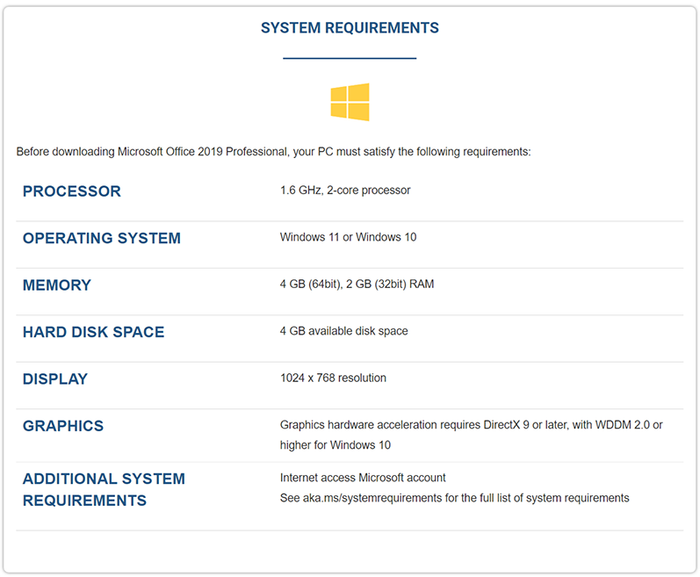Click '4 GB (64bit), 2 GB (32bit) RAM' text

pos(357,284)
